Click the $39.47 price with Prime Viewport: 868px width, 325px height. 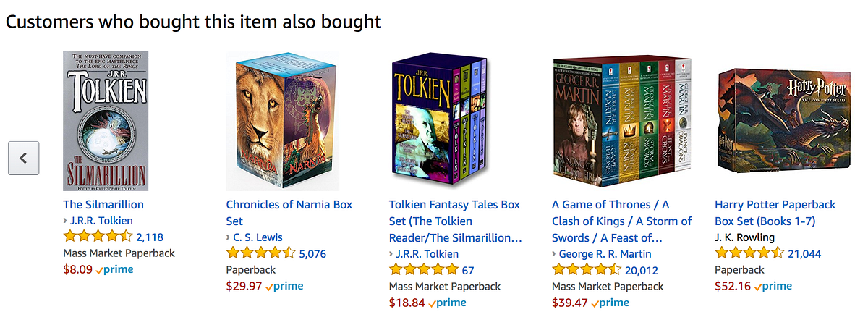(x=590, y=303)
